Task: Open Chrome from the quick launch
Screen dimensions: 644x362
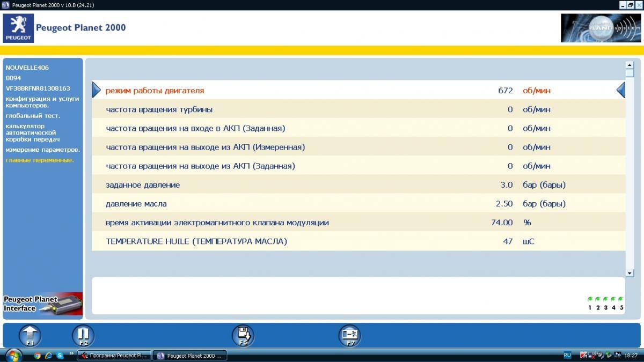Action: pyautogui.click(x=37, y=355)
